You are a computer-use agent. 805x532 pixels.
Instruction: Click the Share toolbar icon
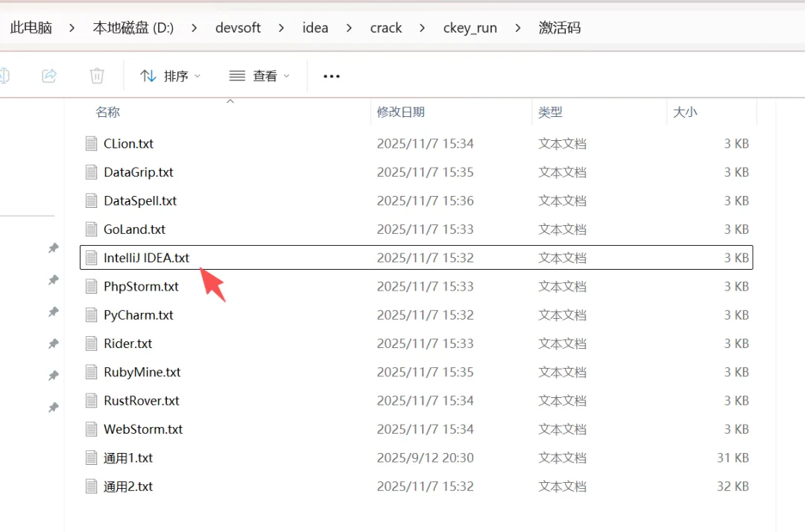(49, 76)
